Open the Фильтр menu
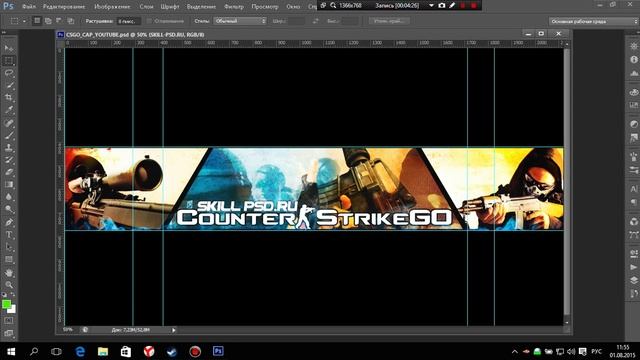Viewport: 640px width, 360px height. [234, 7]
